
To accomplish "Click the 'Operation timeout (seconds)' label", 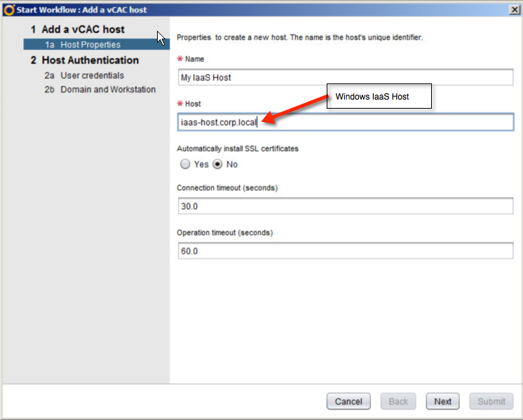I will (225, 233).
